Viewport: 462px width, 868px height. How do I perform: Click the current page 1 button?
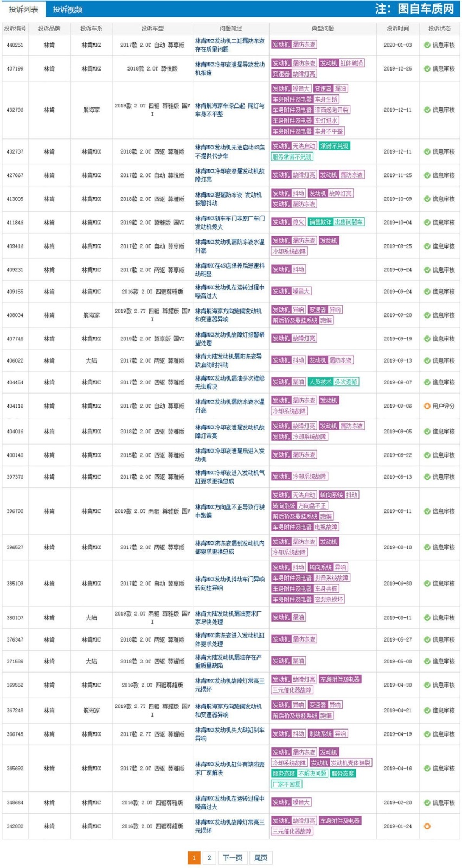click(194, 858)
